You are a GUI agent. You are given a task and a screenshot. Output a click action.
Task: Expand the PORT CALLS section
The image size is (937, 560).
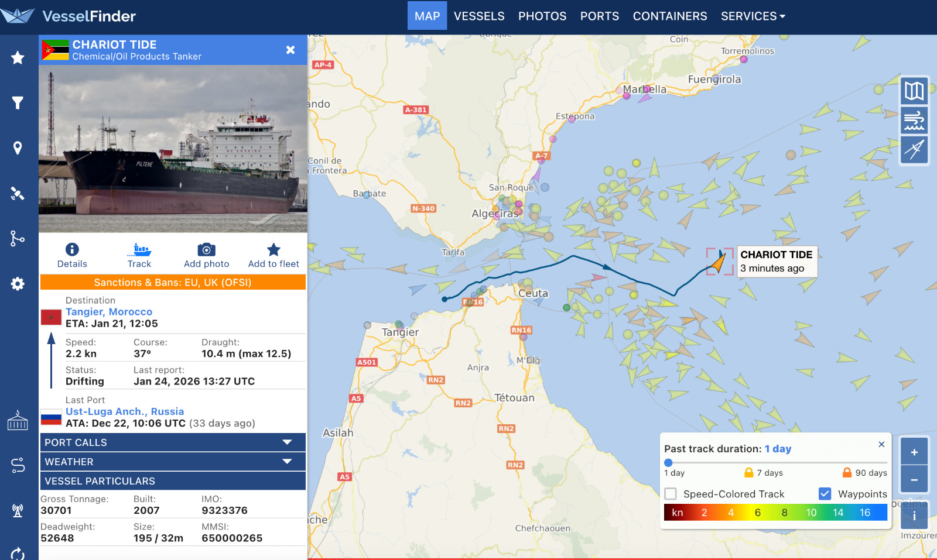(173, 442)
